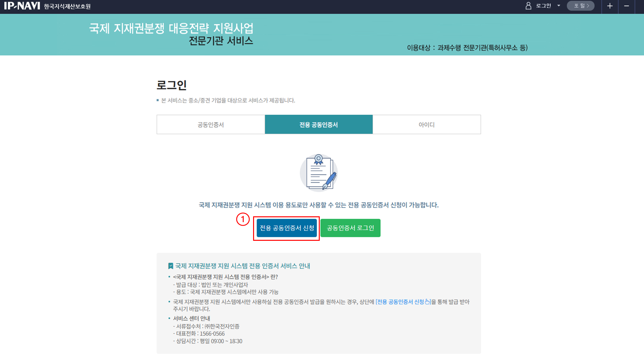Select the 전용 공동인증서 tab
644x357 pixels.
pos(319,125)
